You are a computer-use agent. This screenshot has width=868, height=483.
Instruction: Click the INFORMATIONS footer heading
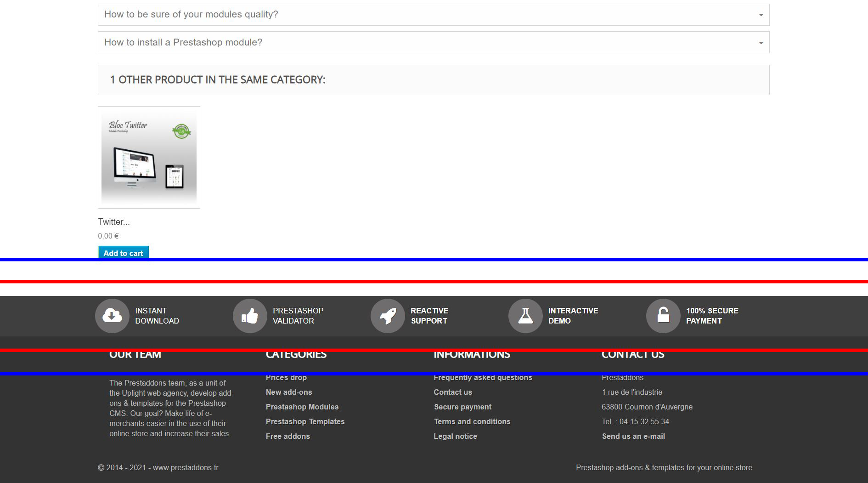point(472,354)
